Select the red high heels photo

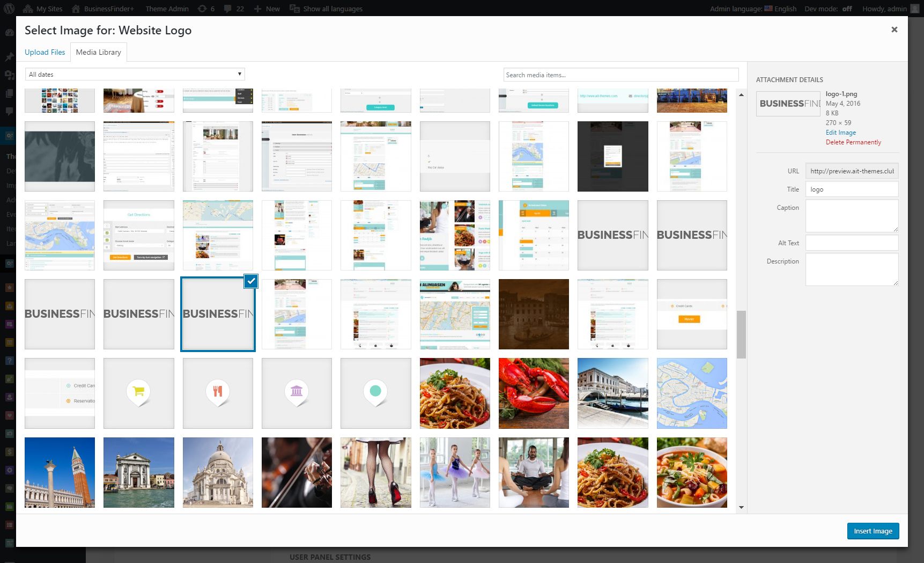click(375, 472)
